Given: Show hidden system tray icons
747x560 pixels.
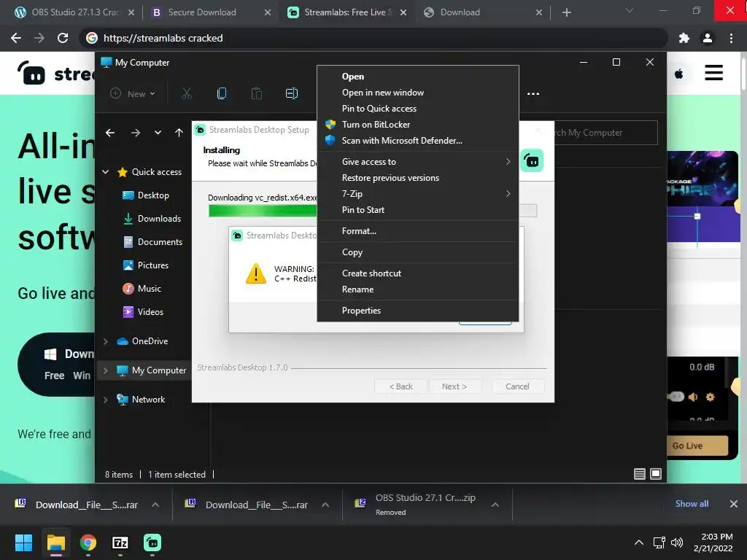Looking at the screenshot, I should pyautogui.click(x=639, y=542).
